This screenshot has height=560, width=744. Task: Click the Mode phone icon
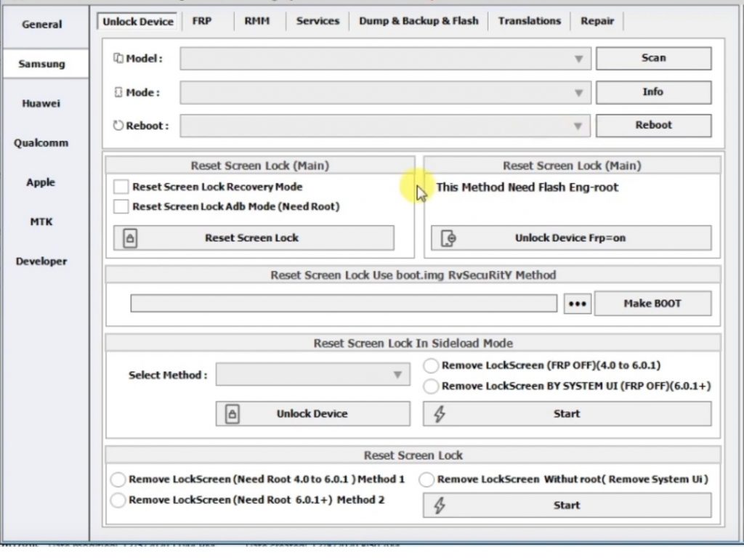click(117, 92)
